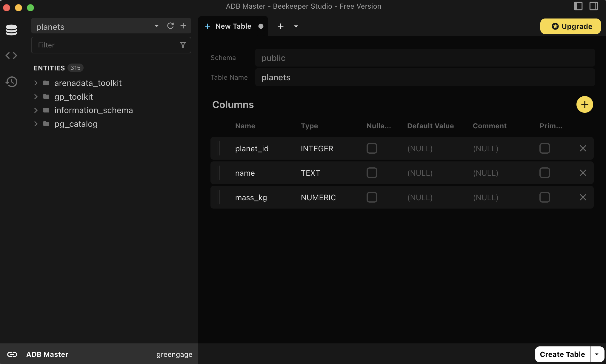
Task: Click the information_schema folder icon
Action: point(46,110)
